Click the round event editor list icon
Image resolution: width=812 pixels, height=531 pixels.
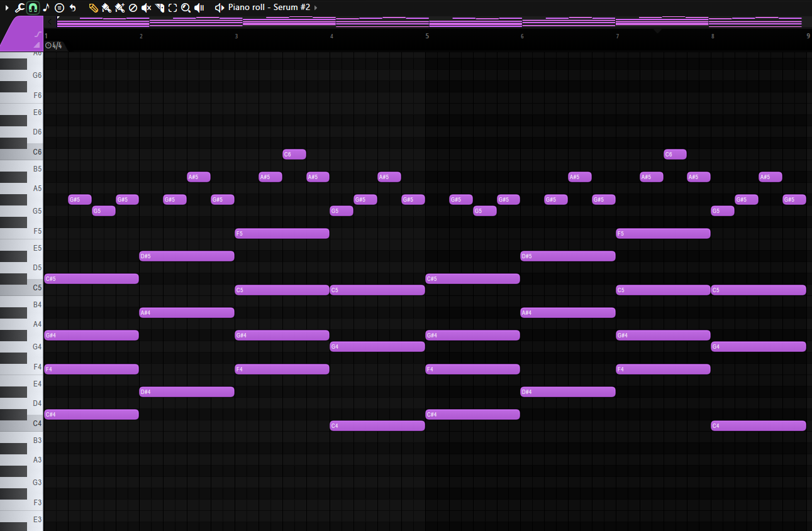coord(59,8)
